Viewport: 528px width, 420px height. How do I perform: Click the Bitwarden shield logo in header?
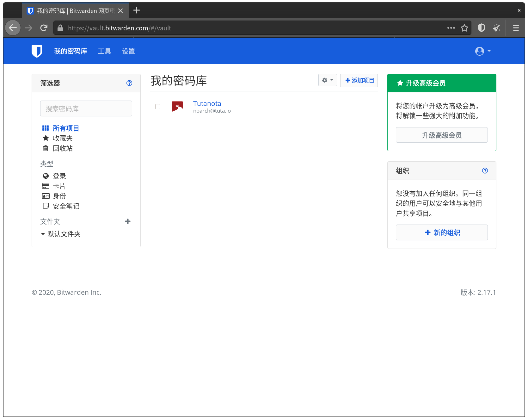pos(37,51)
